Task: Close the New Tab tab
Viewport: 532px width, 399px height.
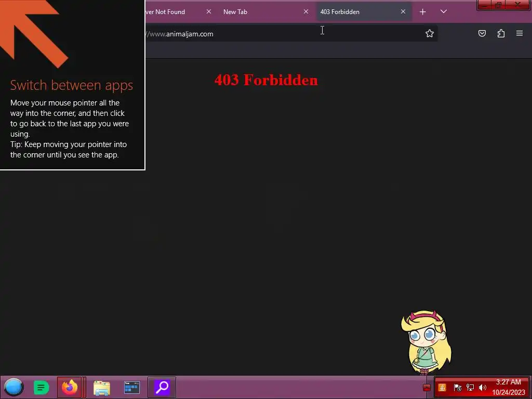Action: pyautogui.click(x=306, y=11)
